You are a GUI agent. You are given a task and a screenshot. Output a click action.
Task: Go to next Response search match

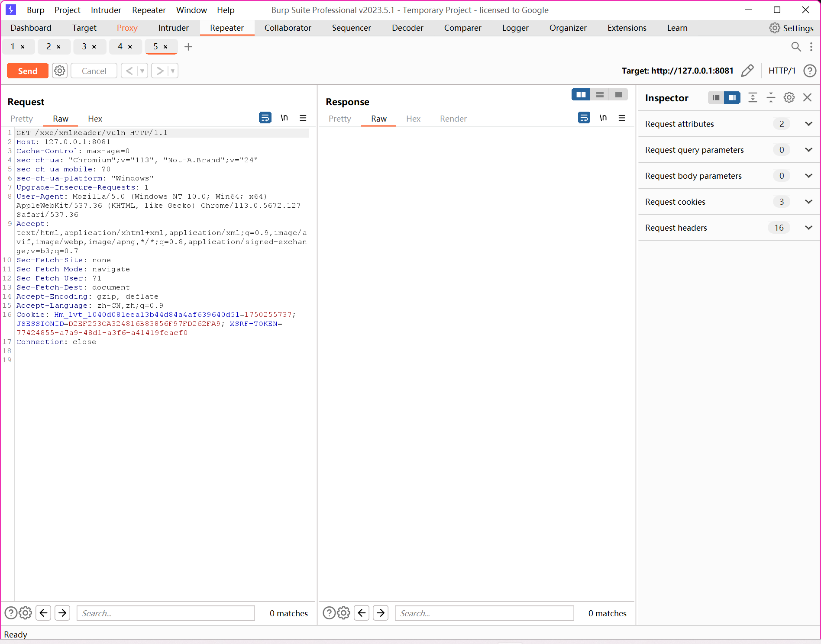pos(381,613)
